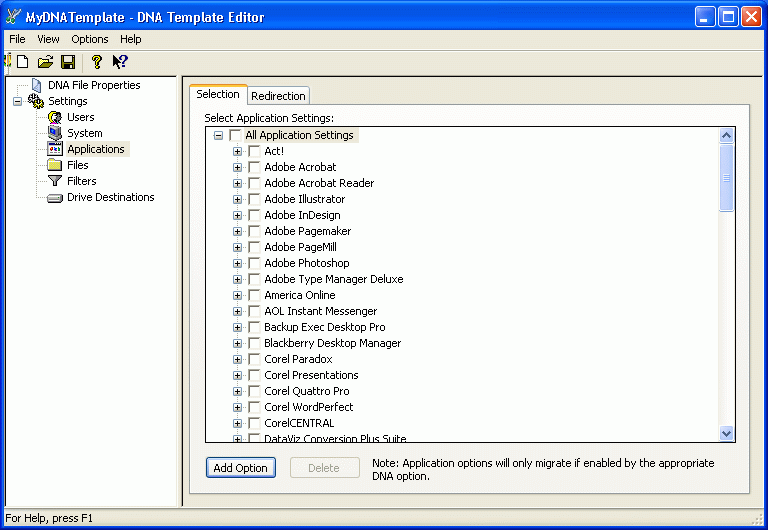
Task: Click the Applications icon in tree
Action: tap(55, 149)
